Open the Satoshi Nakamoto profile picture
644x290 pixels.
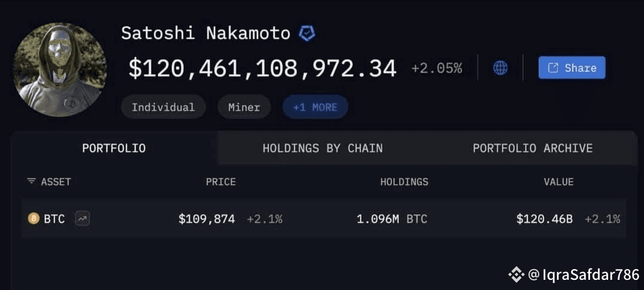coord(60,70)
